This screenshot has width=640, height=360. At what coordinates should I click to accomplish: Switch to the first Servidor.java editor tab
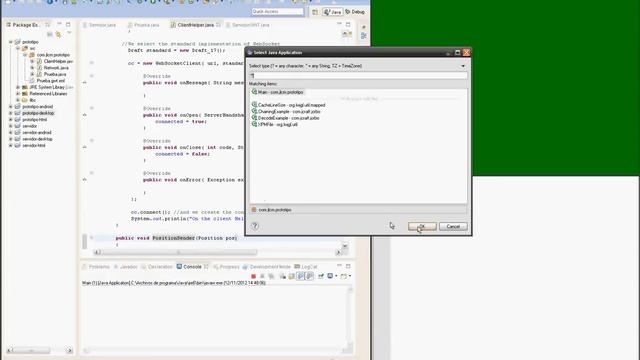coord(99,25)
